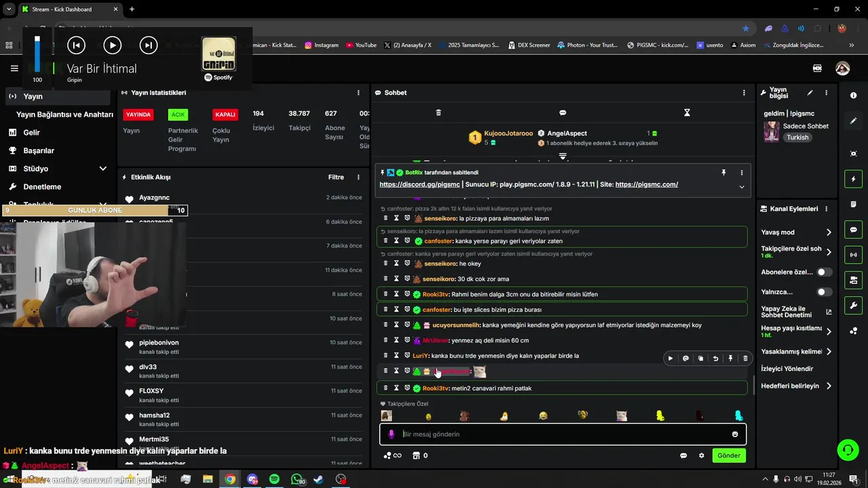Open Spotify from Windows taskbar
Screen dimensions: 868x488
coord(274,479)
